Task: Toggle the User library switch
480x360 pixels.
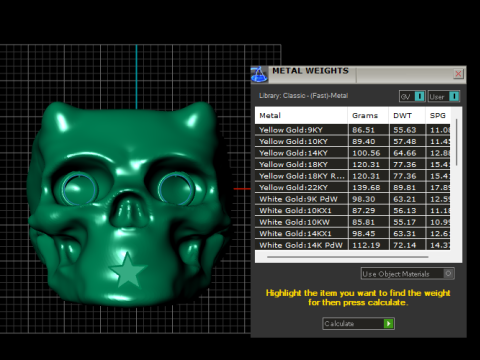Action: [x=444, y=96]
